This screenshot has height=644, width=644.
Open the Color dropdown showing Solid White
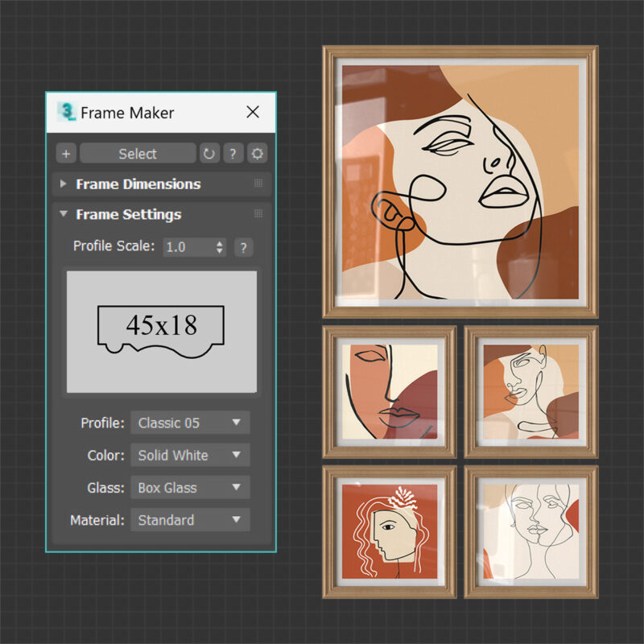[x=190, y=455]
